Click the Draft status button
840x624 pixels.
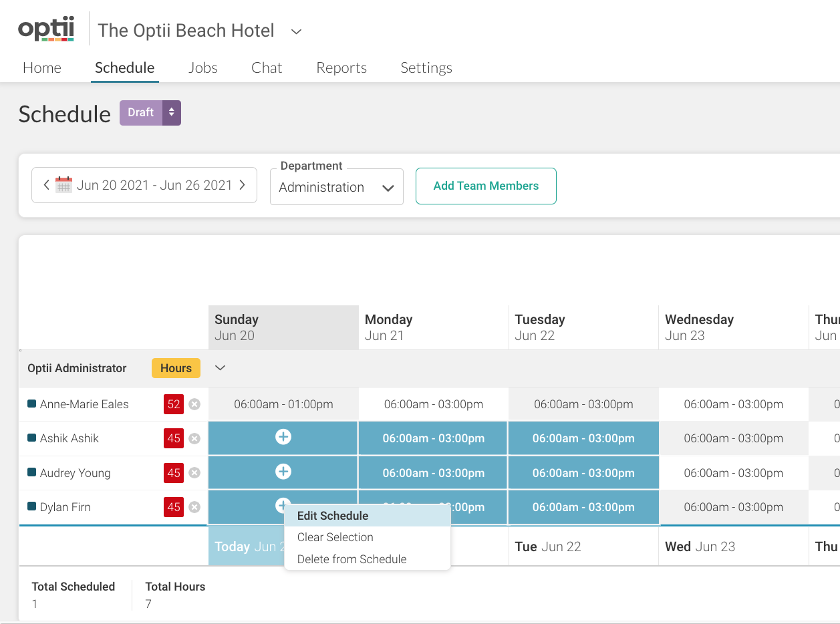point(141,113)
